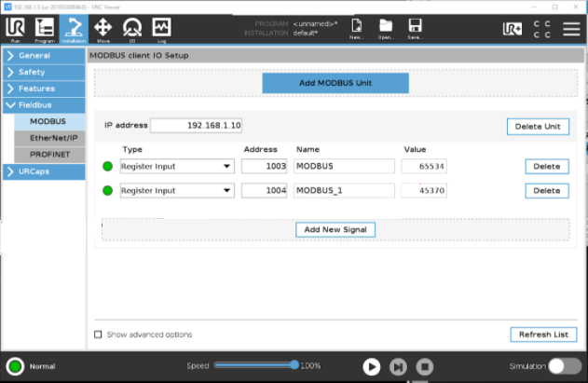588x383 pixels.
Task: Open the Program tab icon
Action: tap(45, 29)
